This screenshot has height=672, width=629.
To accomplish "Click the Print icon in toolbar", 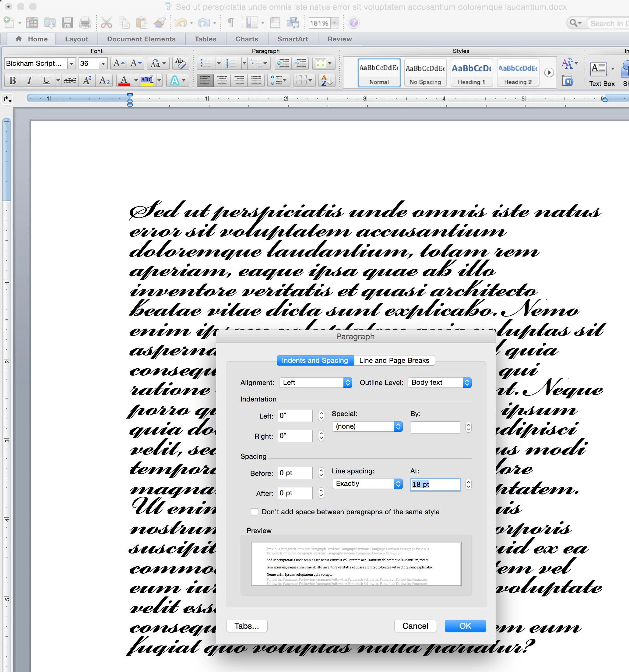I will point(85,23).
